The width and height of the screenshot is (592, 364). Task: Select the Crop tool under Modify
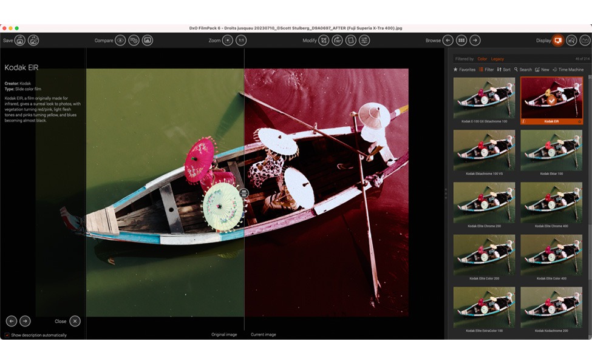324,41
